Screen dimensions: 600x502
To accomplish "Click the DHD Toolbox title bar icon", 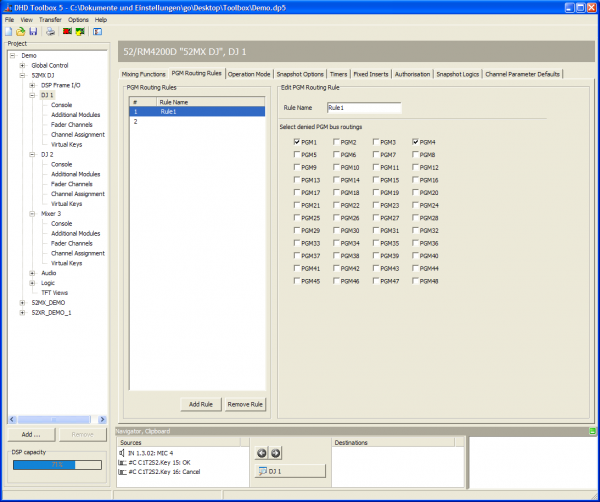I will click(x=8, y=8).
